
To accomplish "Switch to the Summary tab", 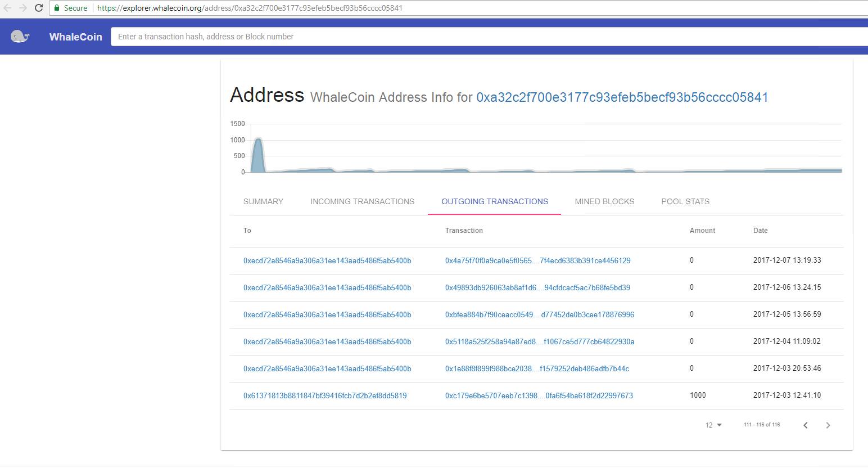I will pos(263,201).
